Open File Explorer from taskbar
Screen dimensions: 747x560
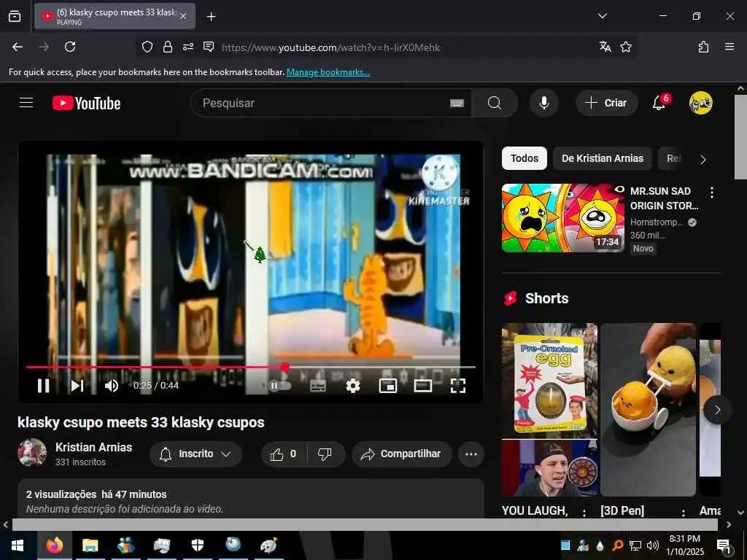pyautogui.click(x=90, y=545)
